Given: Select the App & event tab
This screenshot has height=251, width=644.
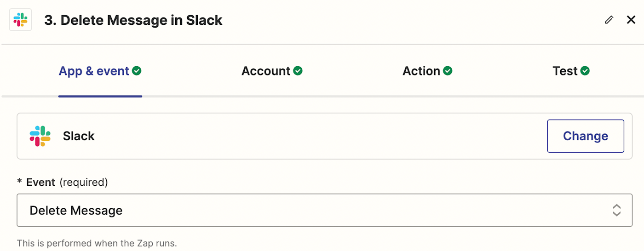Looking at the screenshot, I should pyautogui.click(x=94, y=71).
